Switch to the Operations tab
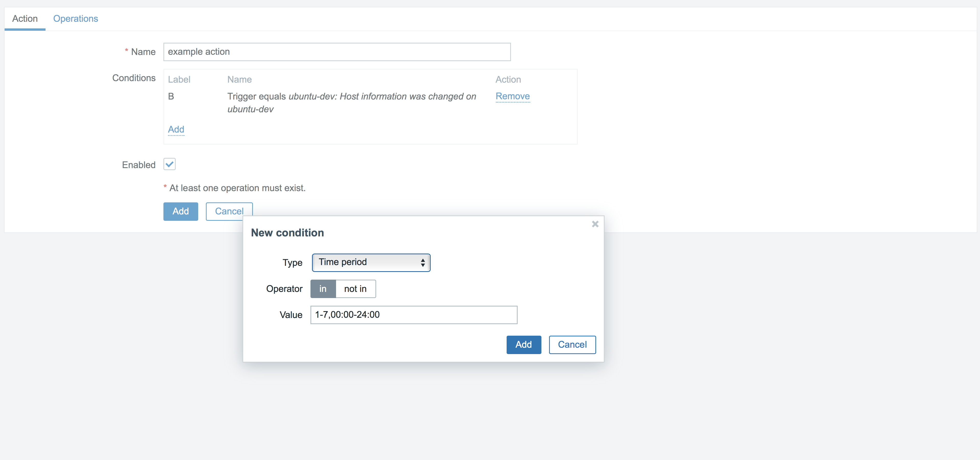 point(75,19)
